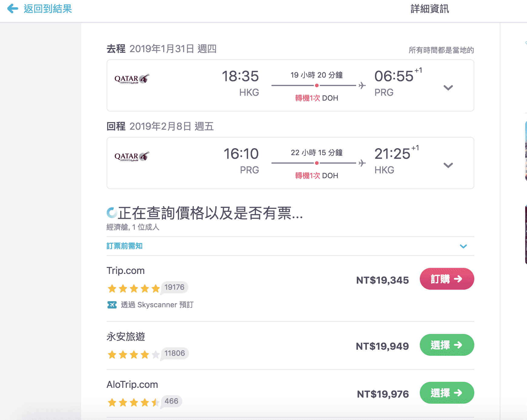
Task: Click 回程 2019年2月8日 heading
Action: tap(160, 126)
